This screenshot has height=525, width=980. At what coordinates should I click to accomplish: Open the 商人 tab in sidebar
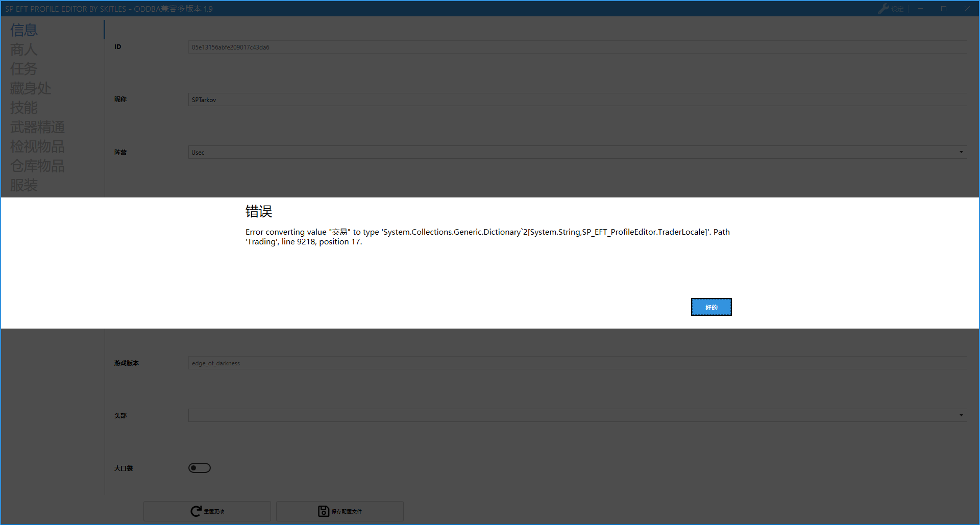click(24, 49)
